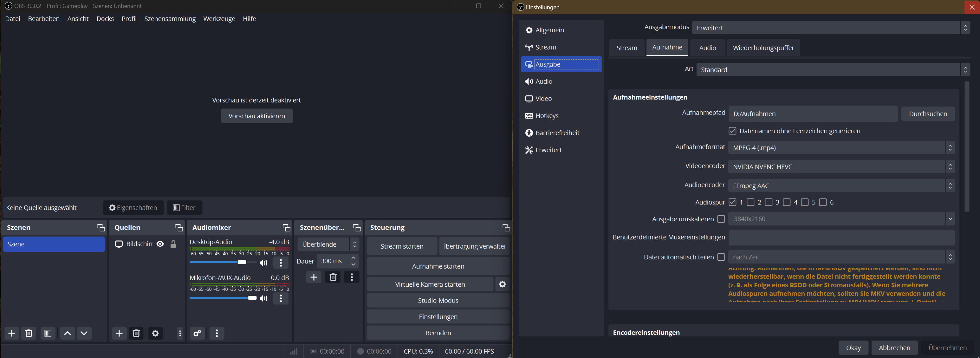Screen dimensions: 980x358
Task: Open Videoencoder dropdown
Action: pyautogui.click(x=841, y=167)
